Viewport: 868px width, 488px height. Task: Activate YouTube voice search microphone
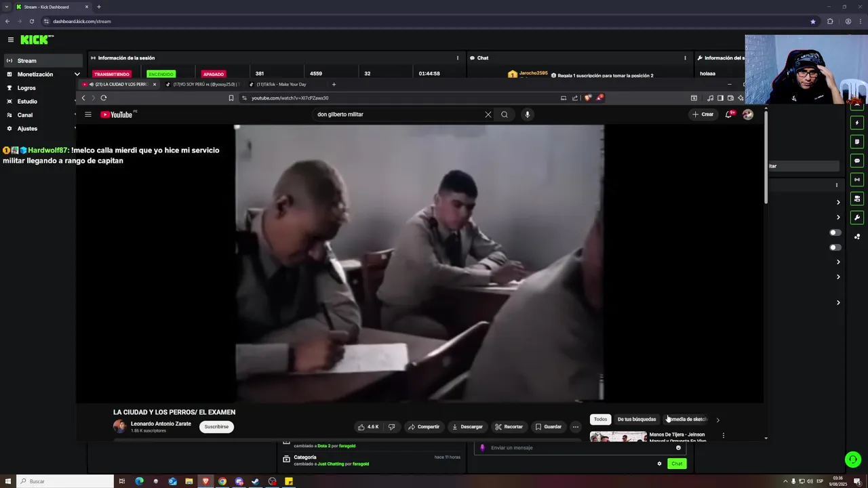[x=527, y=115]
